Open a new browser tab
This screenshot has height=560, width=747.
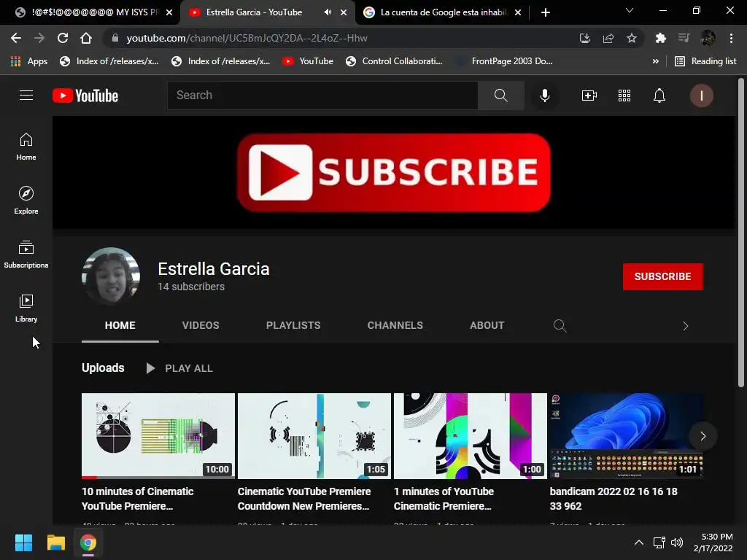tap(546, 12)
